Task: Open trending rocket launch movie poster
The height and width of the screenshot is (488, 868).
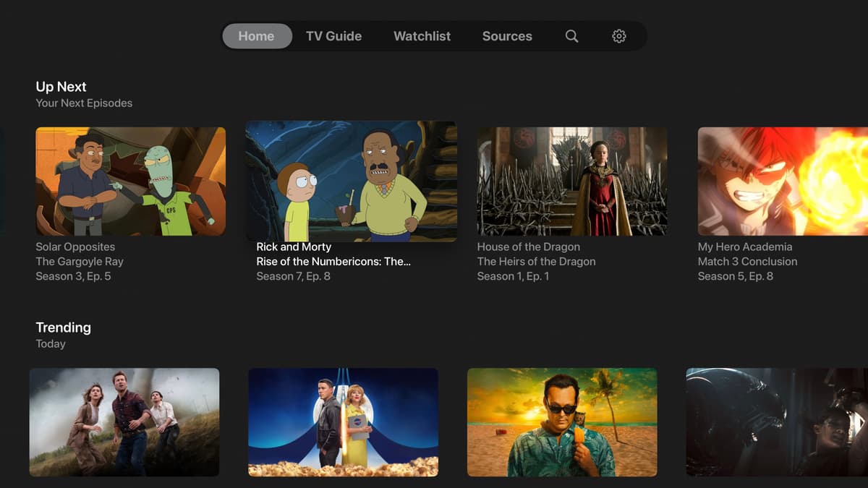Action: tap(344, 422)
